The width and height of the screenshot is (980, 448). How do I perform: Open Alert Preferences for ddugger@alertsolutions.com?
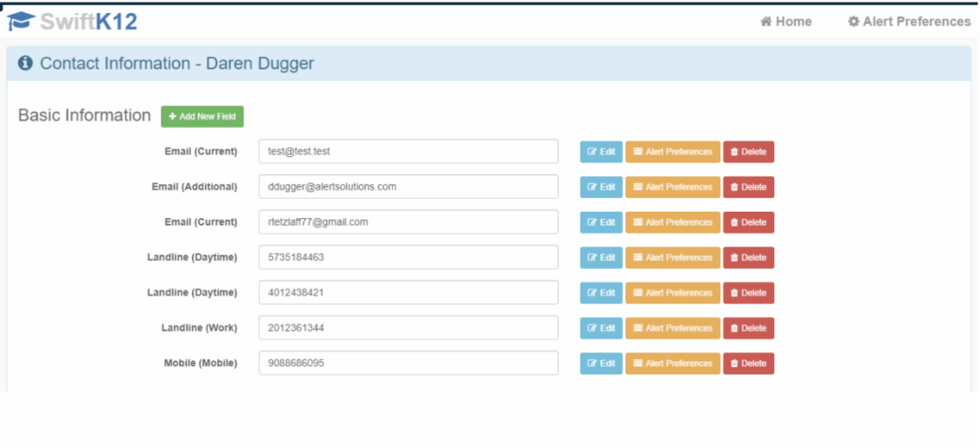click(x=673, y=186)
